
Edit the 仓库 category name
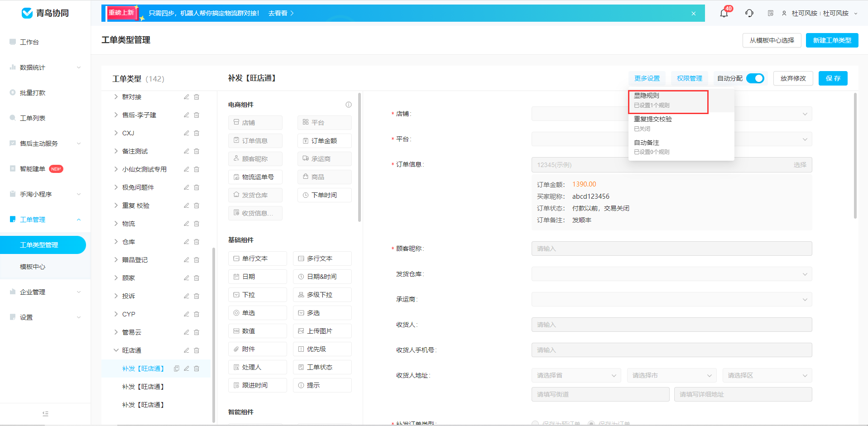(186, 242)
